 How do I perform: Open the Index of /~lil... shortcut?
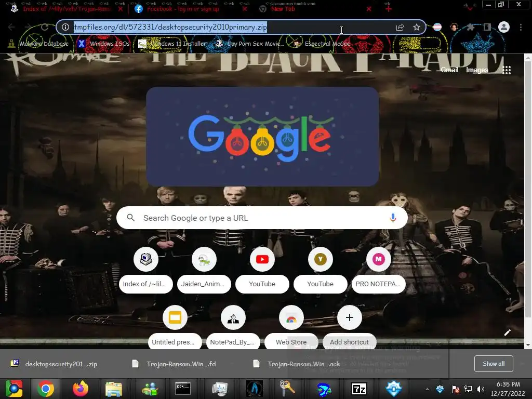[146, 271]
